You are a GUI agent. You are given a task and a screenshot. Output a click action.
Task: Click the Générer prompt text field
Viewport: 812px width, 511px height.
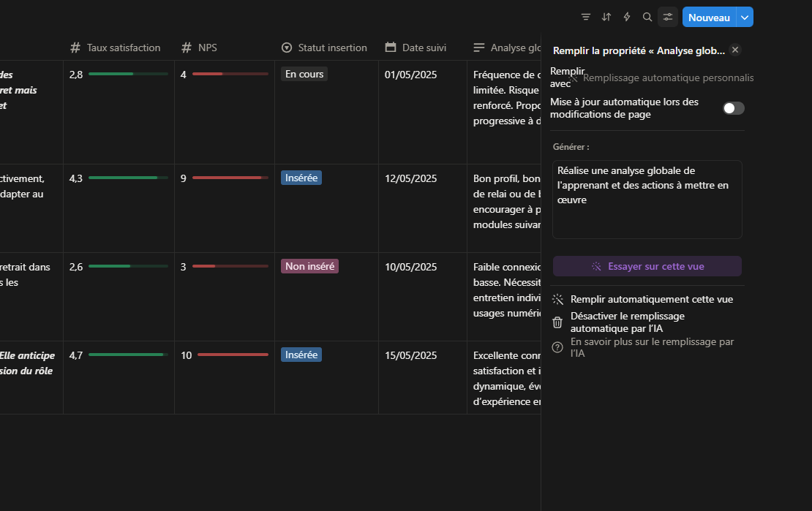point(647,200)
